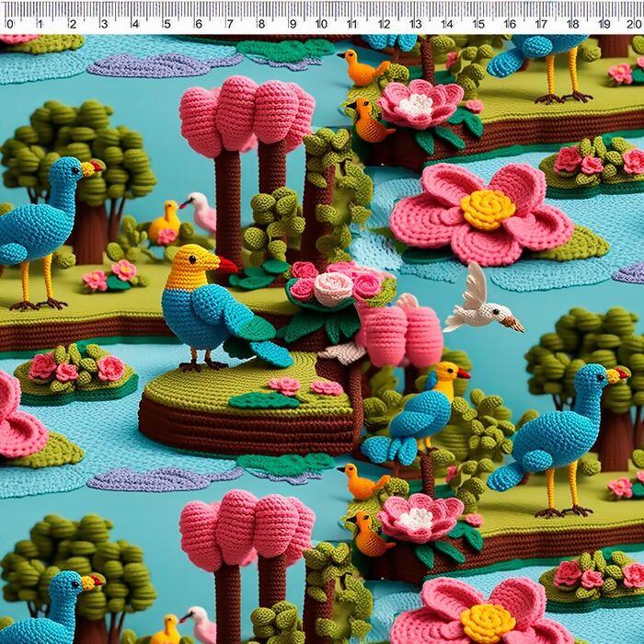Click the 6 mark on the ruler
Screen dimensions: 644x644
pos(197,22)
